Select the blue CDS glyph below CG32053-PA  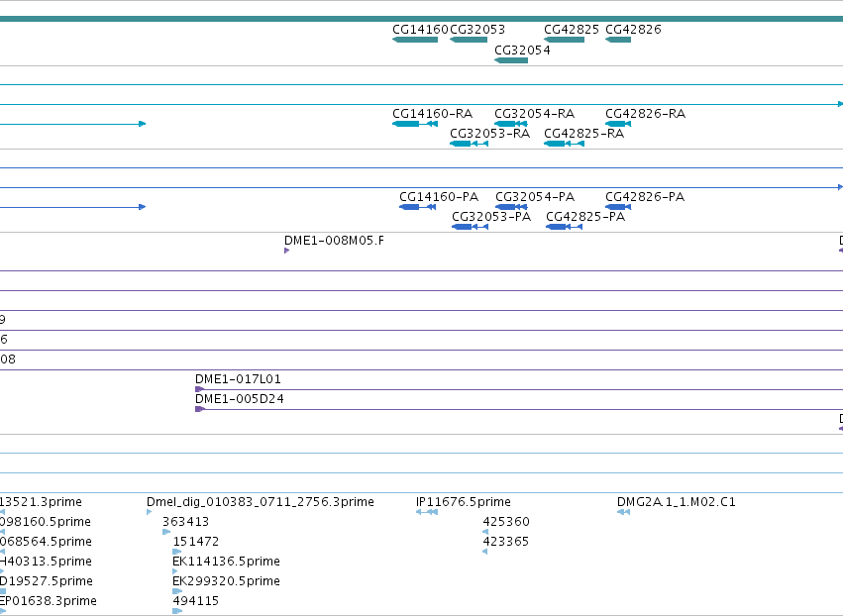click(x=470, y=228)
